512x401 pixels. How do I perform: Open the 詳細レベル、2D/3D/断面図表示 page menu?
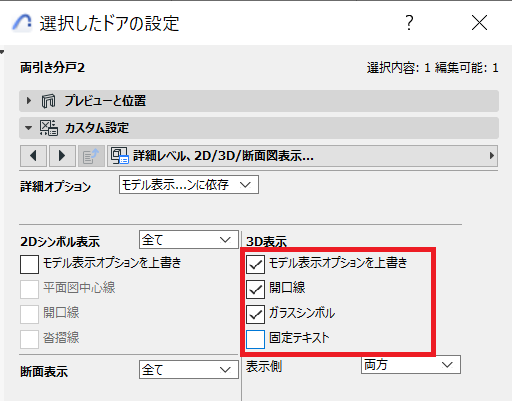[302, 156]
